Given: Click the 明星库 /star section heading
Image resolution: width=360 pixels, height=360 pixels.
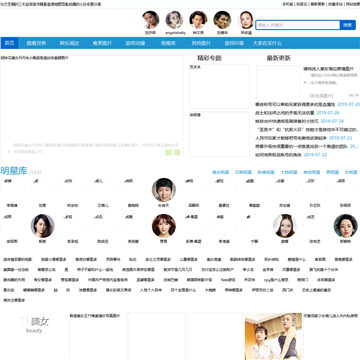Looking at the screenshot, I should click(21, 171).
